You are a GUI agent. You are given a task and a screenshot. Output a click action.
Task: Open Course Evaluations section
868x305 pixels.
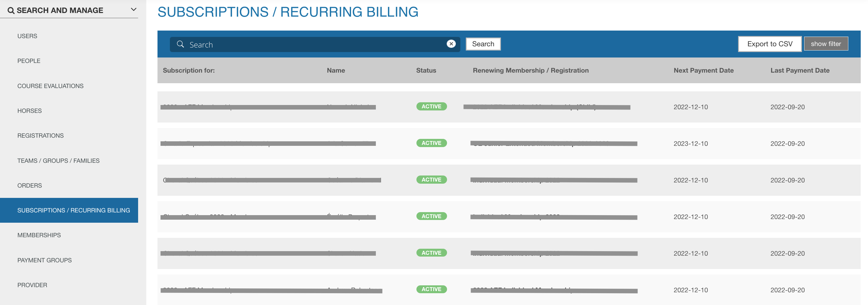[50, 86]
